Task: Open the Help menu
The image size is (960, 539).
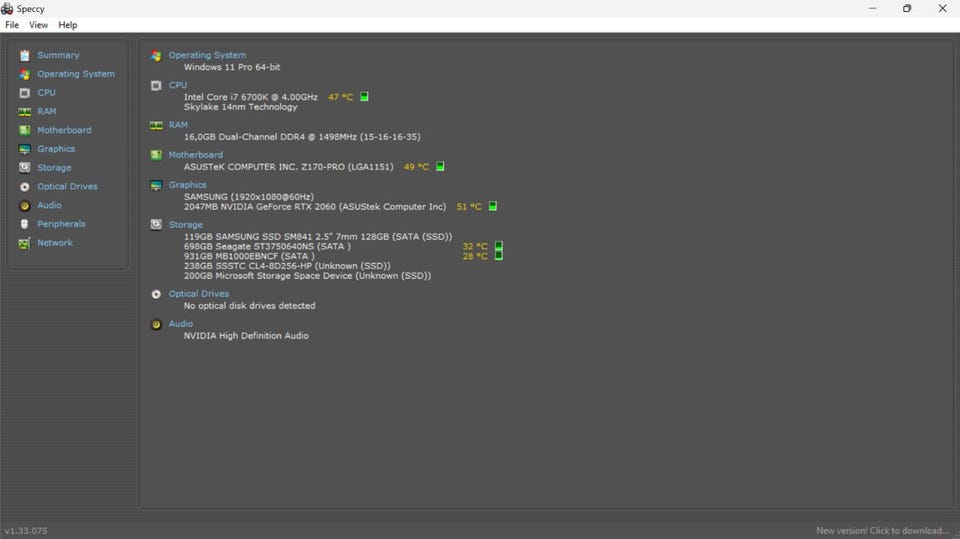Action: pyautogui.click(x=67, y=25)
